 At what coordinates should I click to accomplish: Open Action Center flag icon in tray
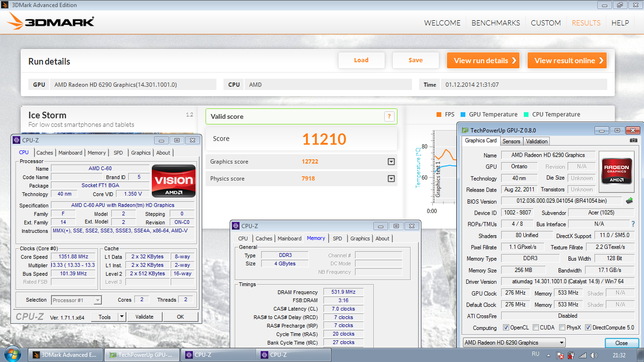560,355
